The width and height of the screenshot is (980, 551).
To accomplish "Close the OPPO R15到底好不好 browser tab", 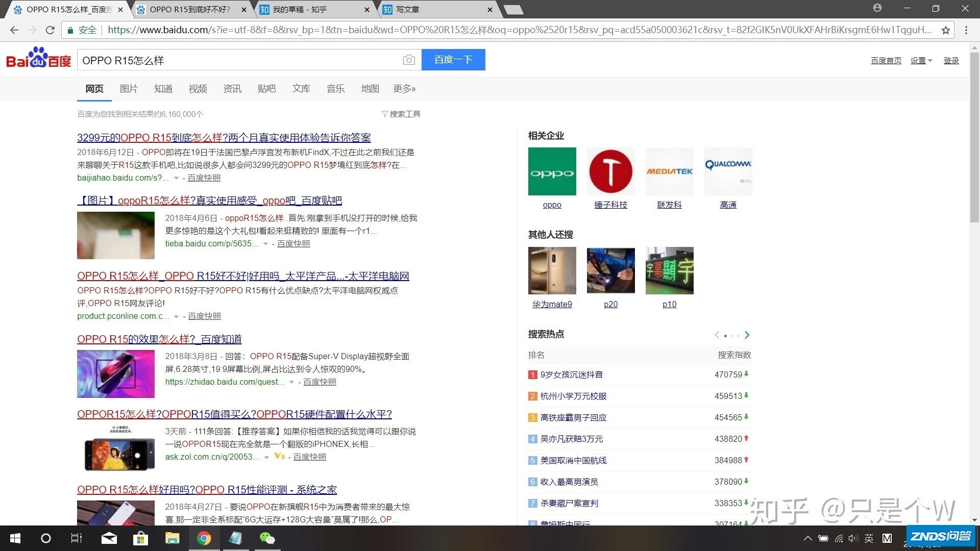I will point(244,10).
